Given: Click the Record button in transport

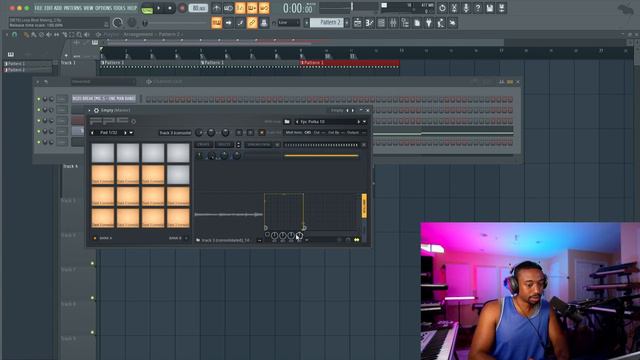Looking at the screenshot, I should [182, 8].
